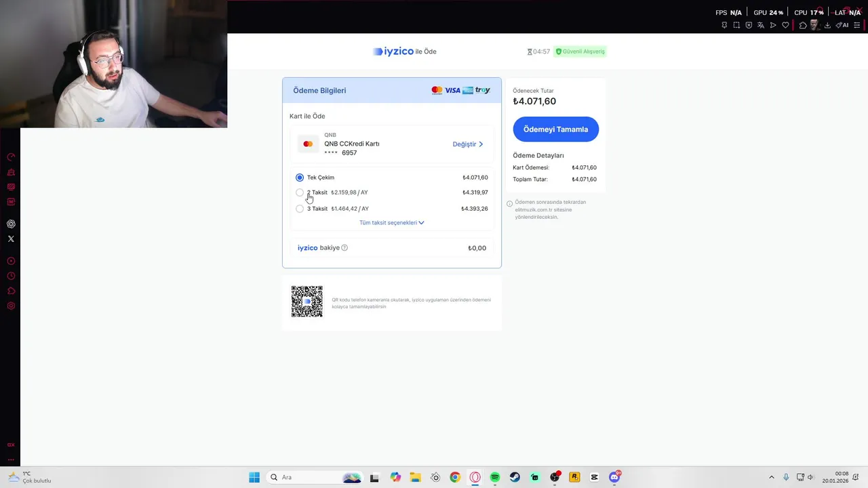
Task: Open the AI assistant toolbar button
Action: 842,25
